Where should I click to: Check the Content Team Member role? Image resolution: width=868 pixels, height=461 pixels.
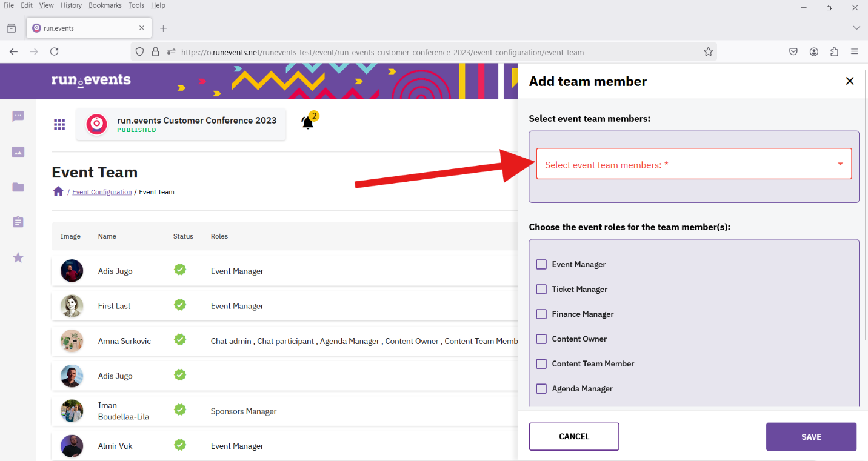click(x=541, y=363)
